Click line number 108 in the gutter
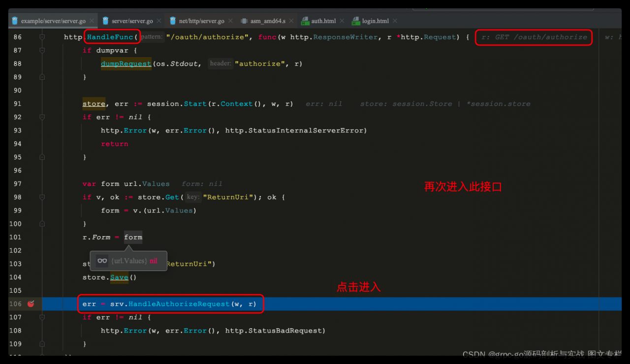Screen dimensions: 630x364 (16, 331)
